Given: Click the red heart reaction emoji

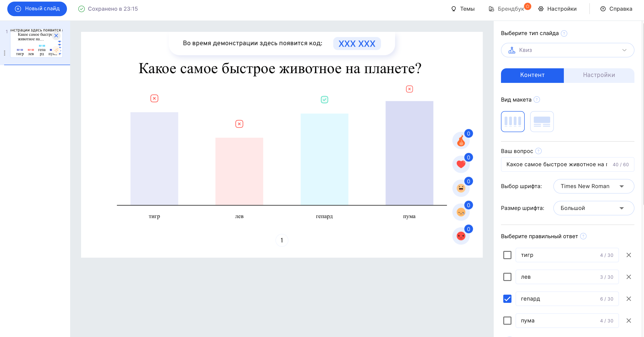Looking at the screenshot, I should (461, 164).
